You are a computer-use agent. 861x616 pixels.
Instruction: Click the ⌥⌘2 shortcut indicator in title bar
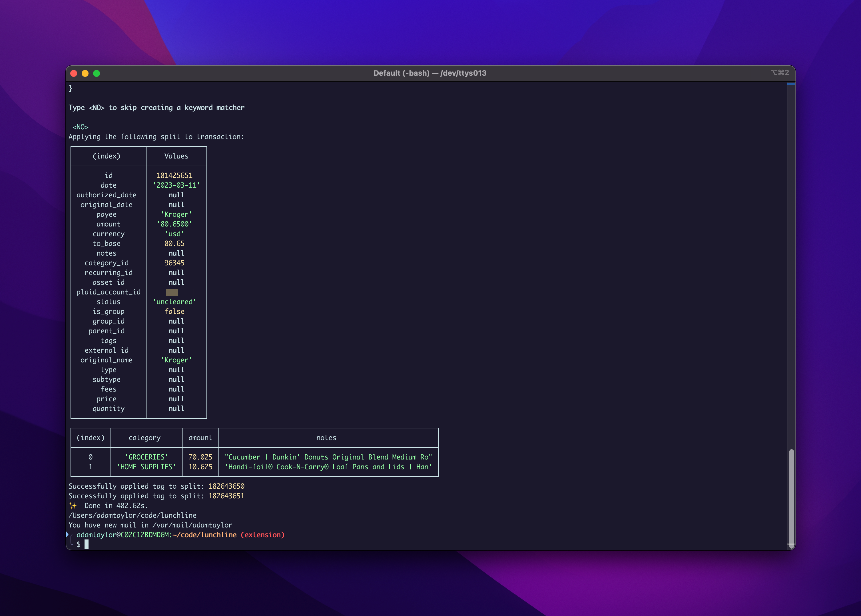pos(779,73)
